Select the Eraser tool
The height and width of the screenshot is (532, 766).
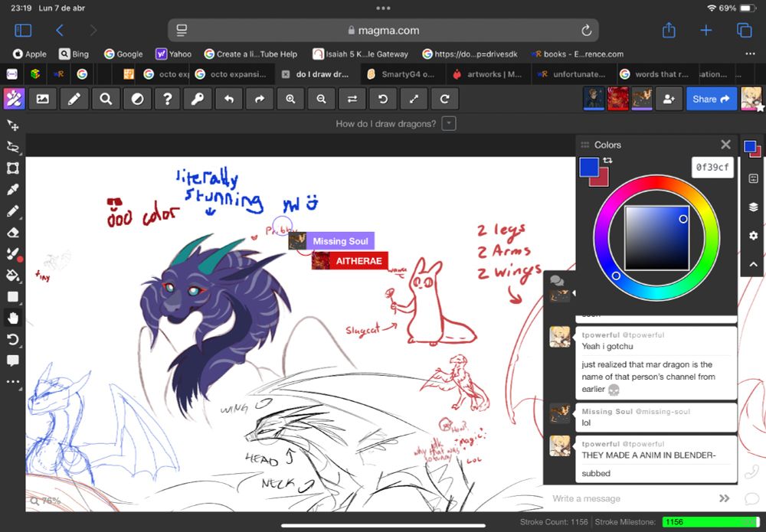coord(13,233)
